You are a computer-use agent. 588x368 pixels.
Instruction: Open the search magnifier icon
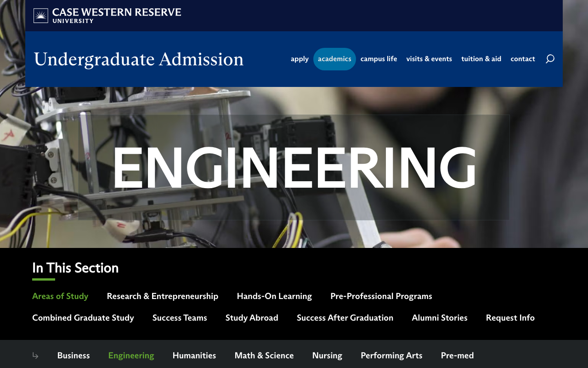pyautogui.click(x=550, y=59)
